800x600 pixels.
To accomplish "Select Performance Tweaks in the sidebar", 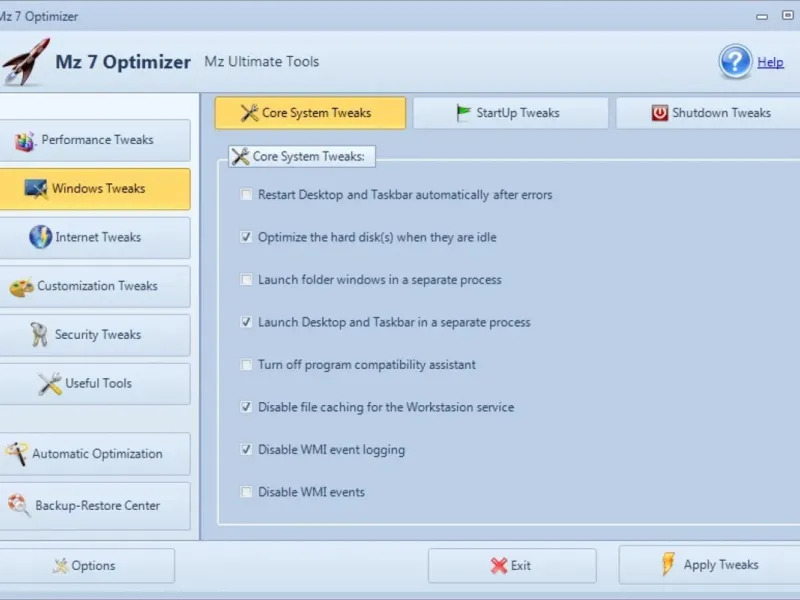I will click(x=95, y=140).
